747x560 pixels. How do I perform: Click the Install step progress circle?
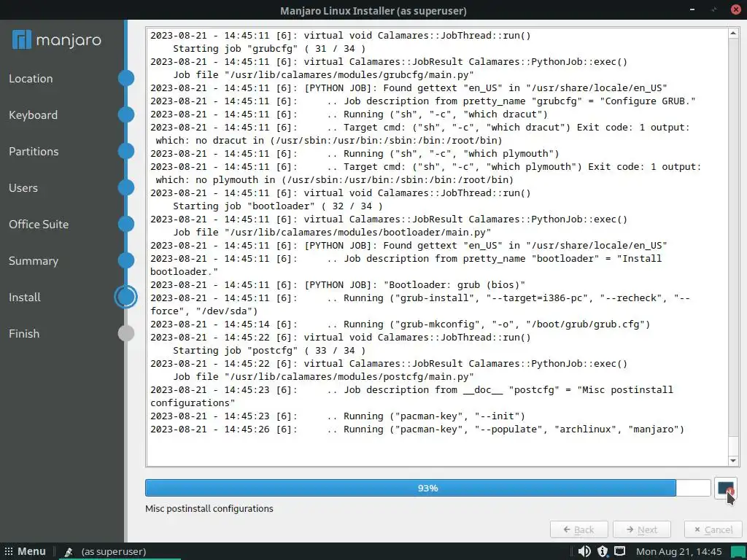click(125, 297)
